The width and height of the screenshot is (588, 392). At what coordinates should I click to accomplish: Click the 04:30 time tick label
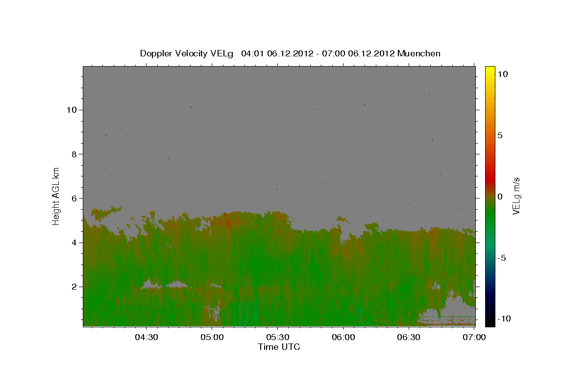pyautogui.click(x=146, y=337)
